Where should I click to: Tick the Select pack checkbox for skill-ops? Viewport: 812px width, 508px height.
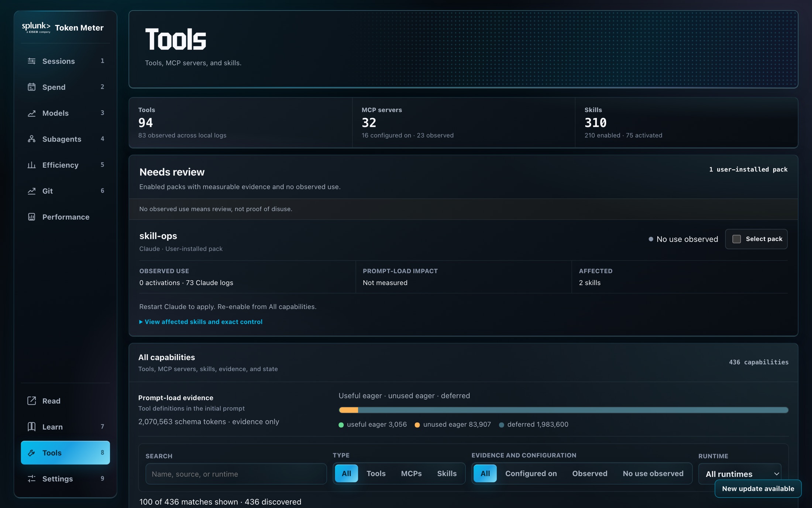coord(736,239)
